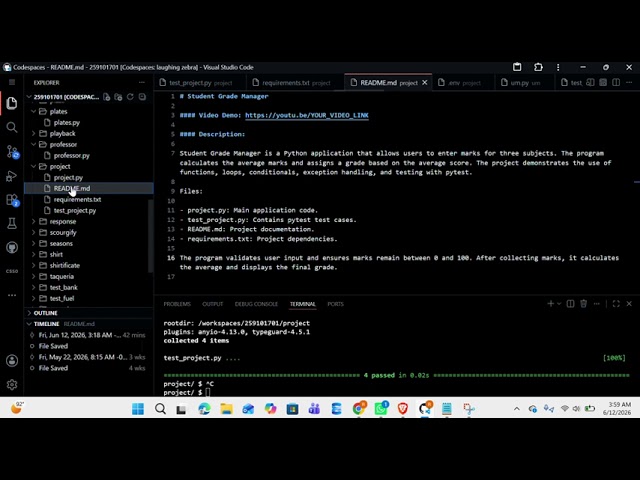Open Windows Start menu
The image size is (640, 480).
[138, 409]
